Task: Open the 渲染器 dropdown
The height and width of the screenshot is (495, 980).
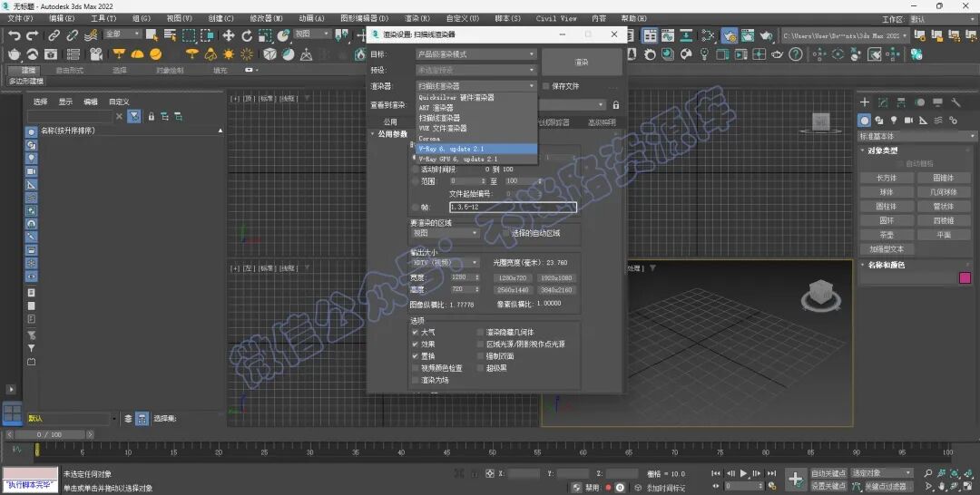Action: point(476,85)
